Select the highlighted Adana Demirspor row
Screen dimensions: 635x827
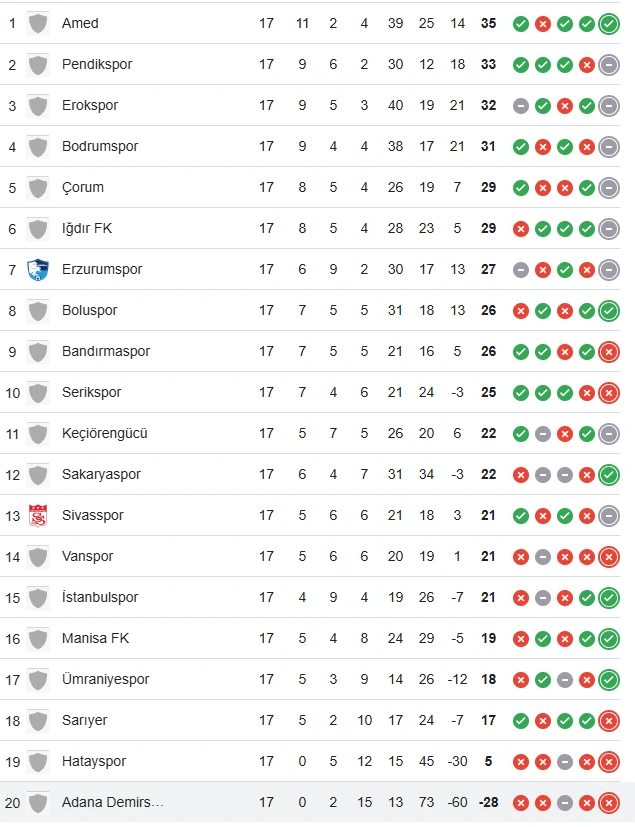[300, 802]
